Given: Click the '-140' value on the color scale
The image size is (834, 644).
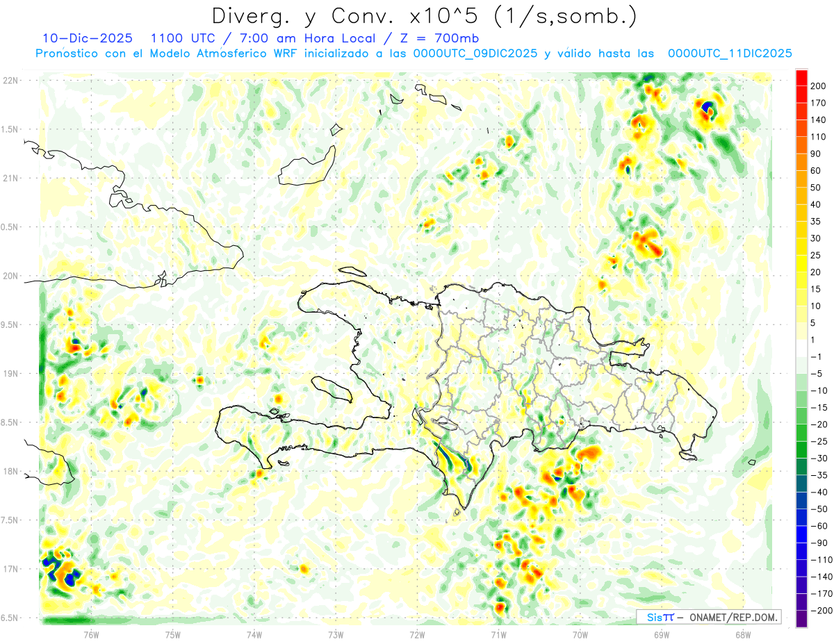Looking at the screenshot, I should [821, 577].
